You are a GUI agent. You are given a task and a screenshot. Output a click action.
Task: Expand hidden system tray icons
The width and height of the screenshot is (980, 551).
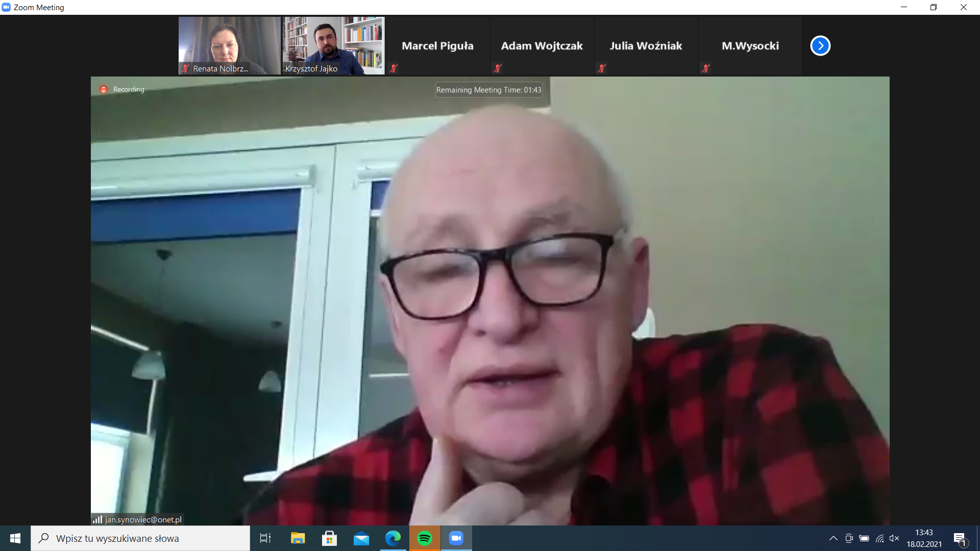[833, 538]
